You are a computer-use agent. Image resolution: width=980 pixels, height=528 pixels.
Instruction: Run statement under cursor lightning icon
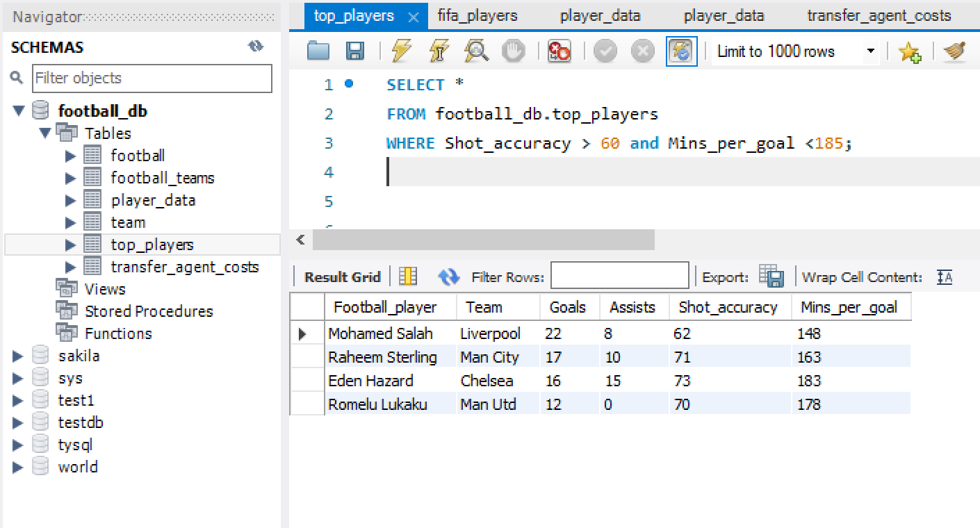pos(439,51)
